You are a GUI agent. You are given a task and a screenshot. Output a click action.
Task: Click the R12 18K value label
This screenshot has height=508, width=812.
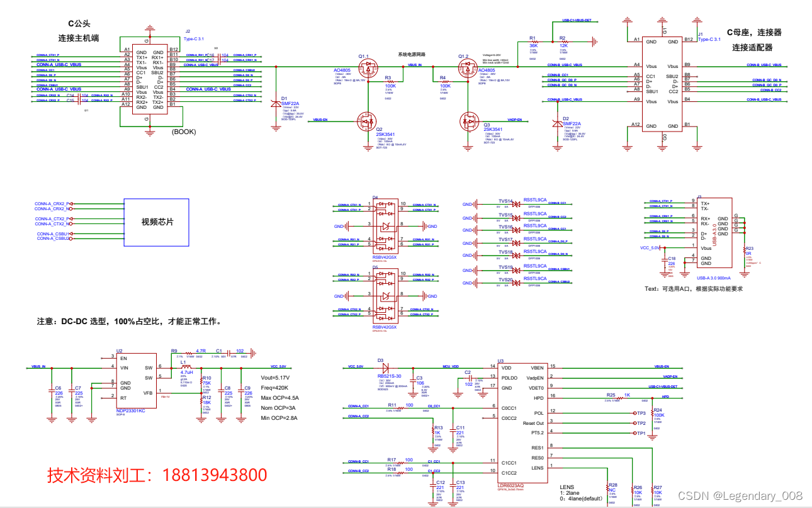pos(206,402)
